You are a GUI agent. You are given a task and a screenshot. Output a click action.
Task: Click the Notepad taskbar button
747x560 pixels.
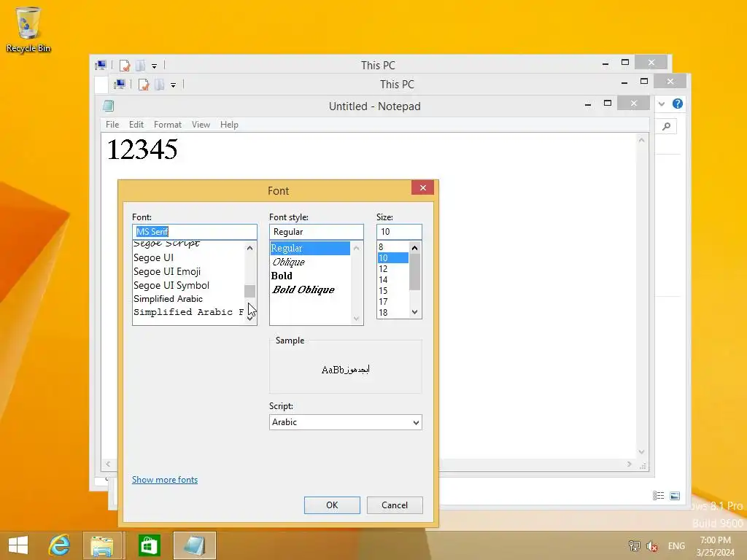(194, 545)
